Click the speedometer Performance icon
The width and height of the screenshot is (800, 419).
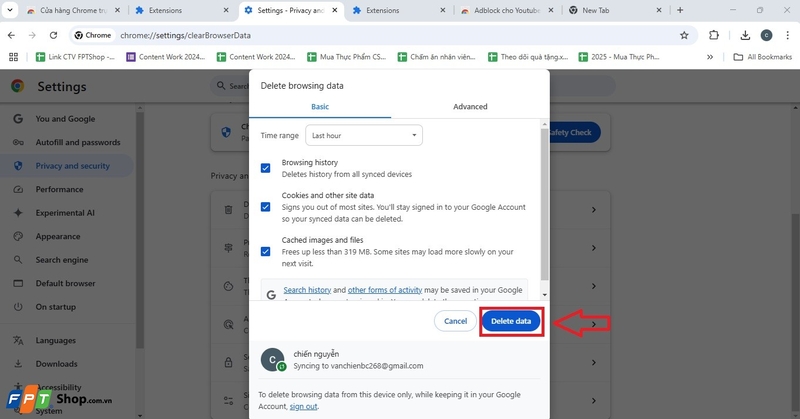coord(18,189)
